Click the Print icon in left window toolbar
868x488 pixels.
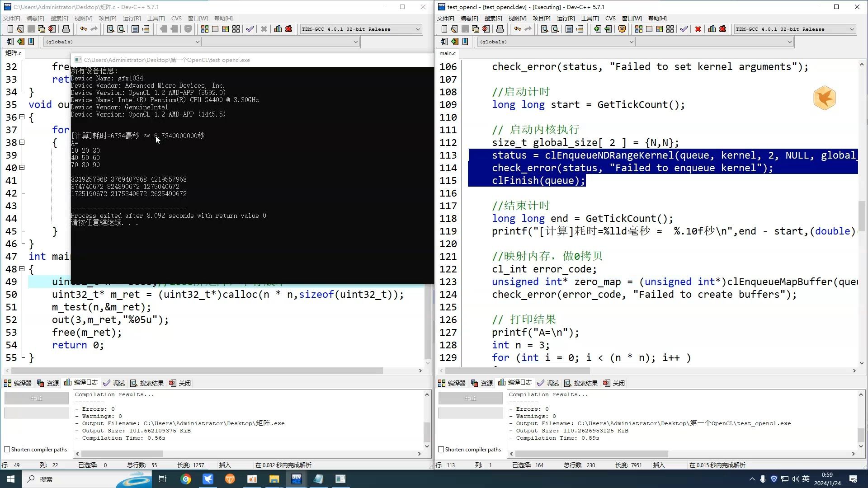66,29
